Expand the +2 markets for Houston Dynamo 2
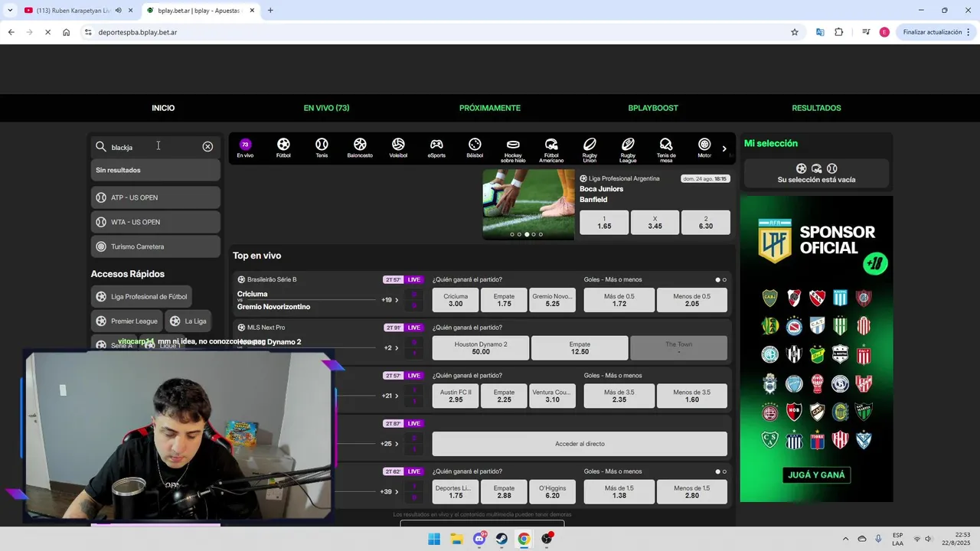 [x=390, y=348]
